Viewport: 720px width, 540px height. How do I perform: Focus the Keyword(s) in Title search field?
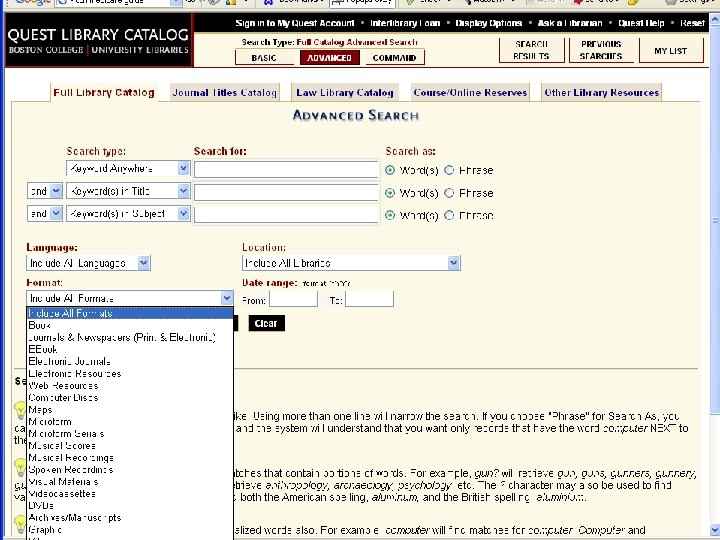click(286, 192)
